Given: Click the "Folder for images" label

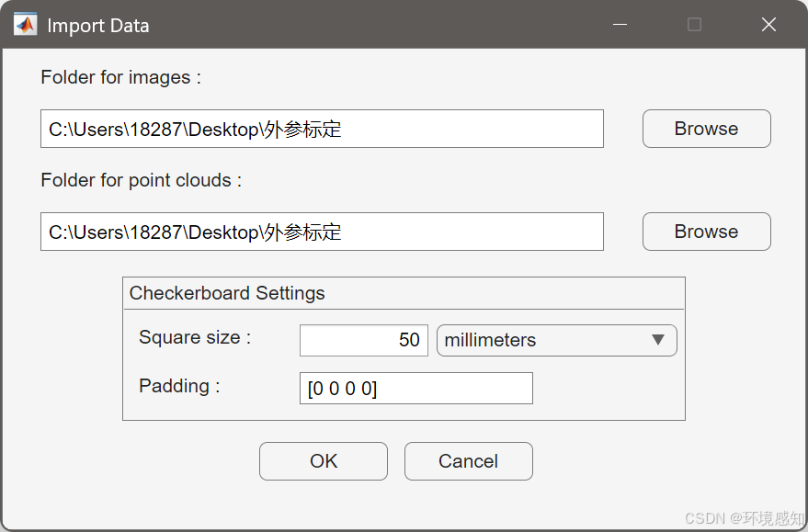Looking at the screenshot, I should (x=120, y=77).
